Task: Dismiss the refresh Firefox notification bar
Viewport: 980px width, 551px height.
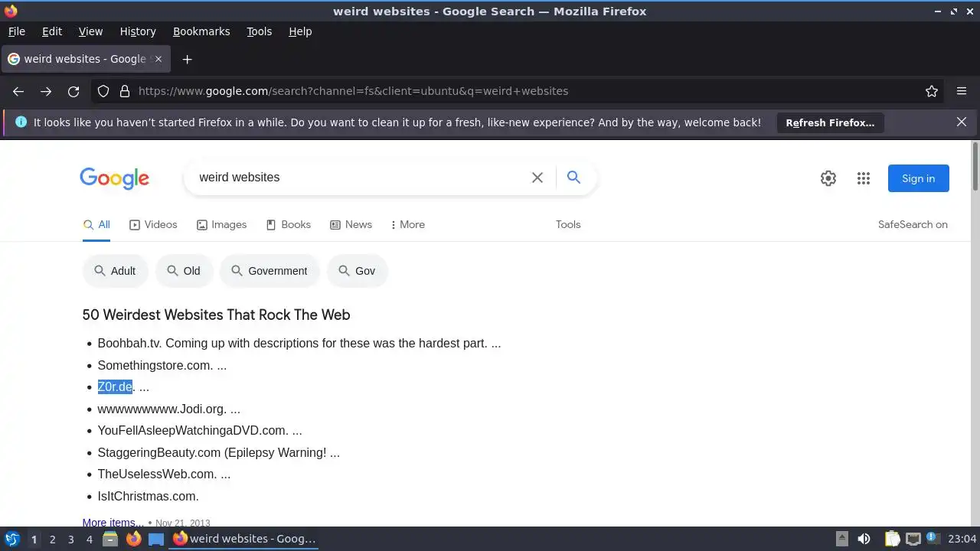Action: [962, 122]
